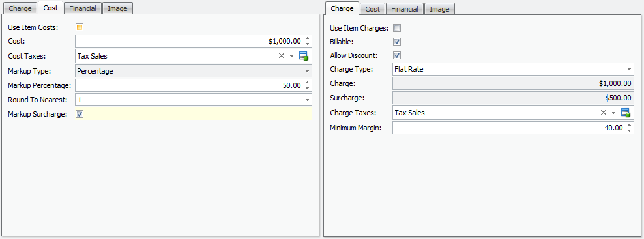Open the Charge Taxes lookup list icon

click(x=626, y=113)
